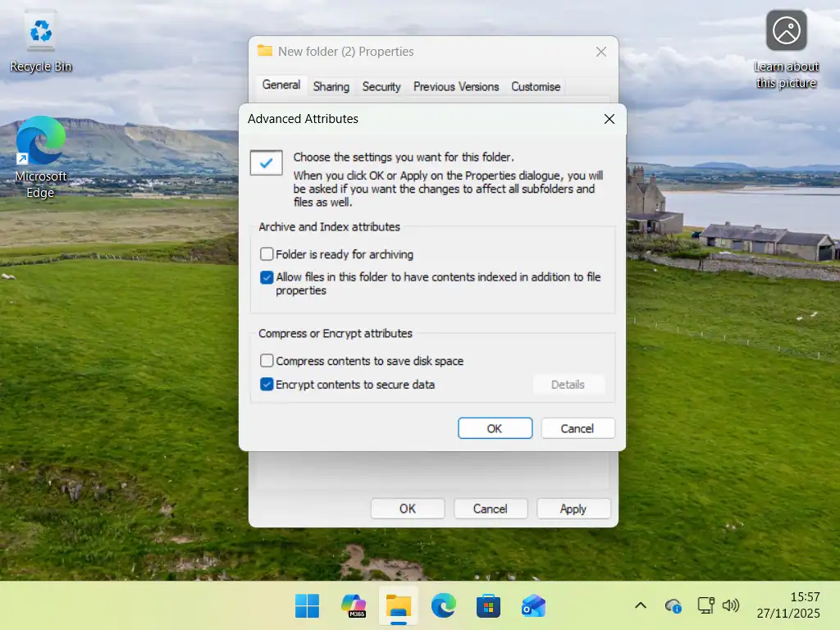
Task: Open the M365 Copilot app
Action: (x=353, y=605)
